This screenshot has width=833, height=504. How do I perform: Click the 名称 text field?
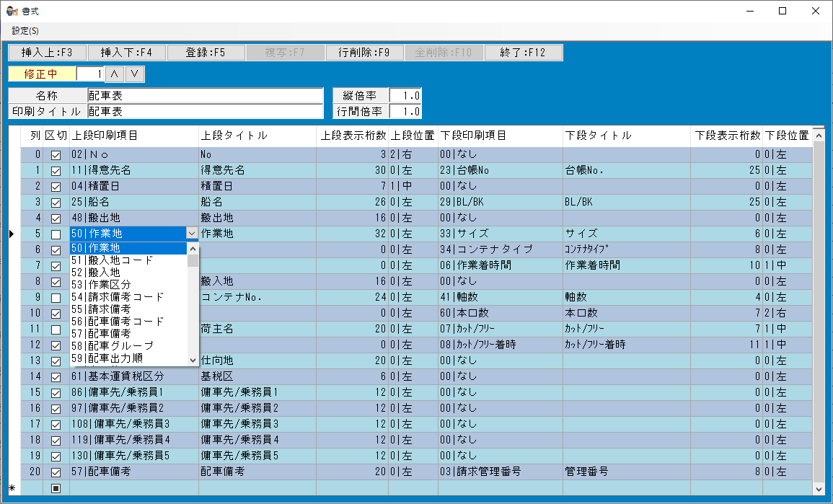(x=204, y=95)
